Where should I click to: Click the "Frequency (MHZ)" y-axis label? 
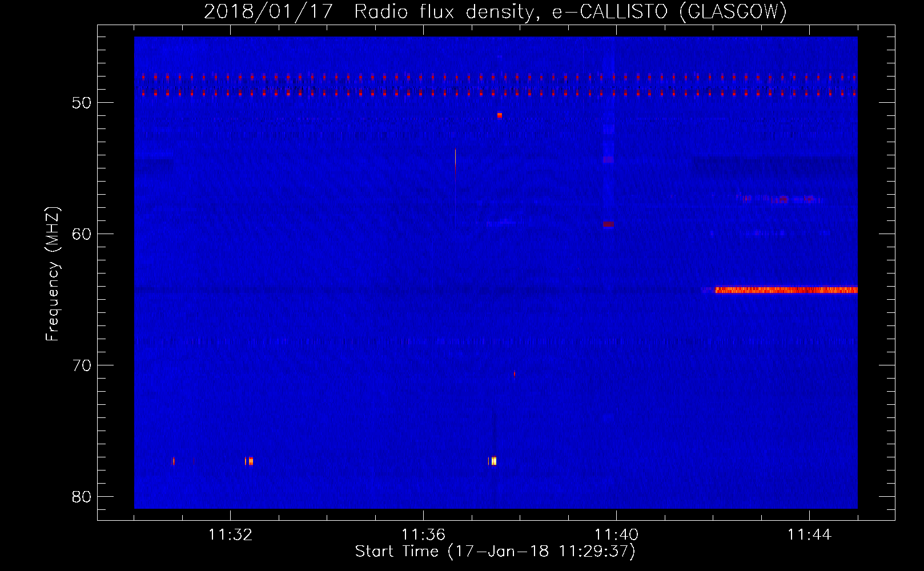coord(53,274)
